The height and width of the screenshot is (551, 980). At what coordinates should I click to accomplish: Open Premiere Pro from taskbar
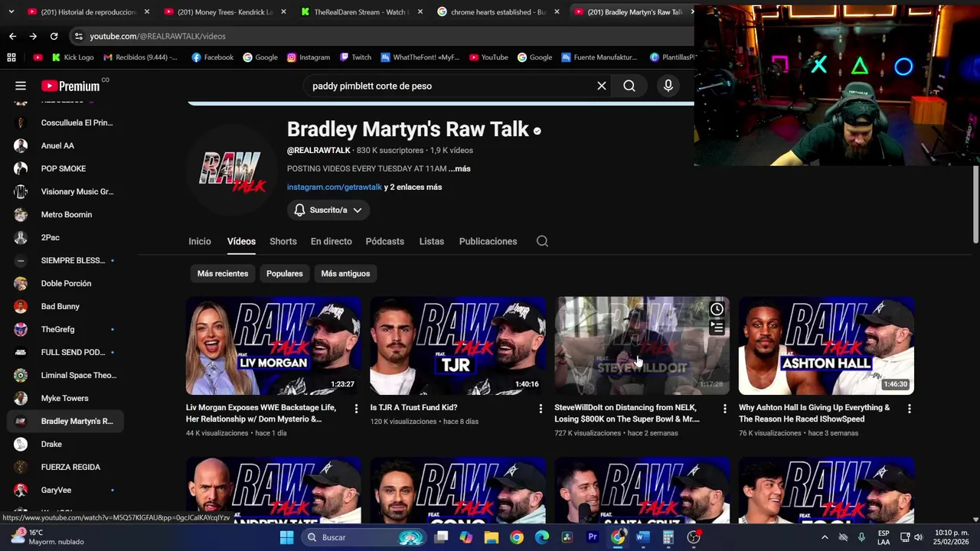(x=593, y=537)
